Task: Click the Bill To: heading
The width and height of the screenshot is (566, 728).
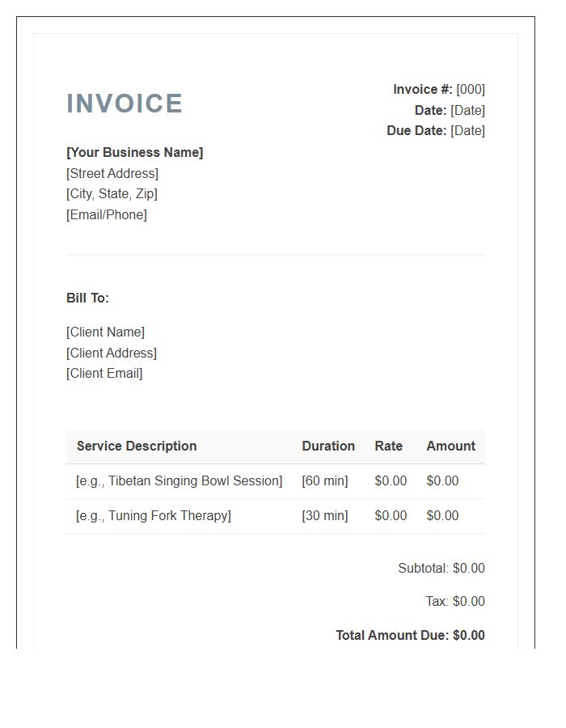Action: tap(87, 298)
